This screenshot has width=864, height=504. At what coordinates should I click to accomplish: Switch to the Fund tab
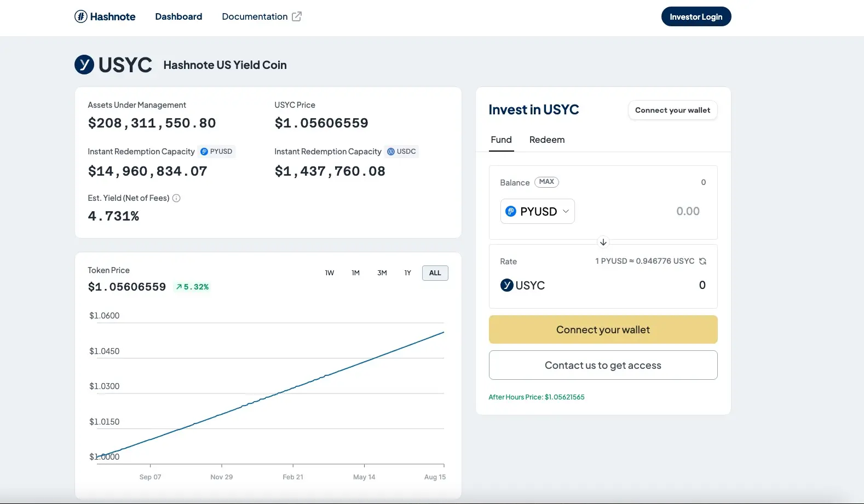click(501, 140)
